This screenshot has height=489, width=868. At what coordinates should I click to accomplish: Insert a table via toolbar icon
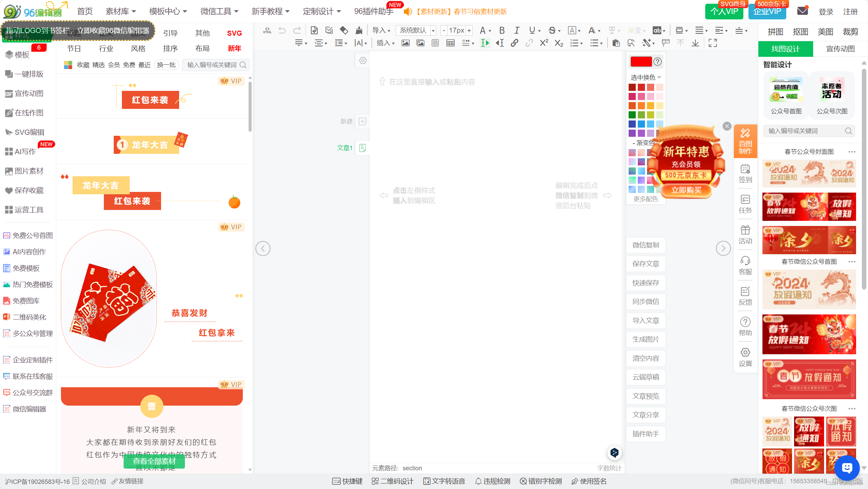(x=450, y=43)
